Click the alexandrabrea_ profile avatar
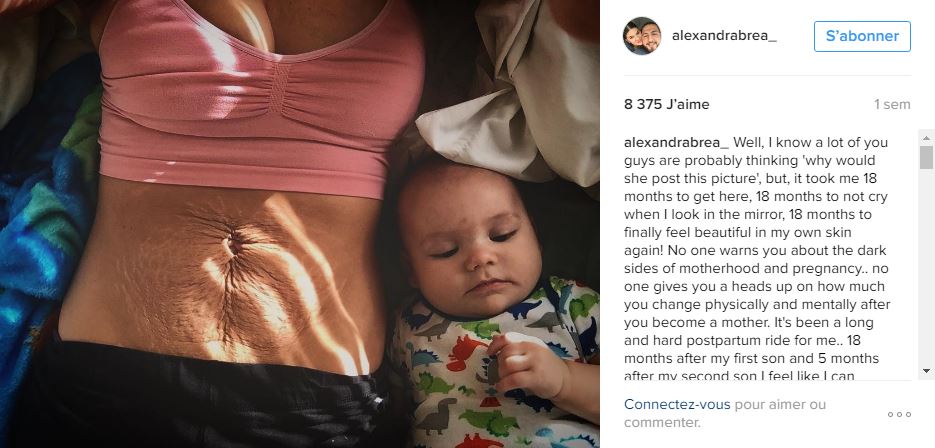935x448 pixels. click(x=642, y=36)
